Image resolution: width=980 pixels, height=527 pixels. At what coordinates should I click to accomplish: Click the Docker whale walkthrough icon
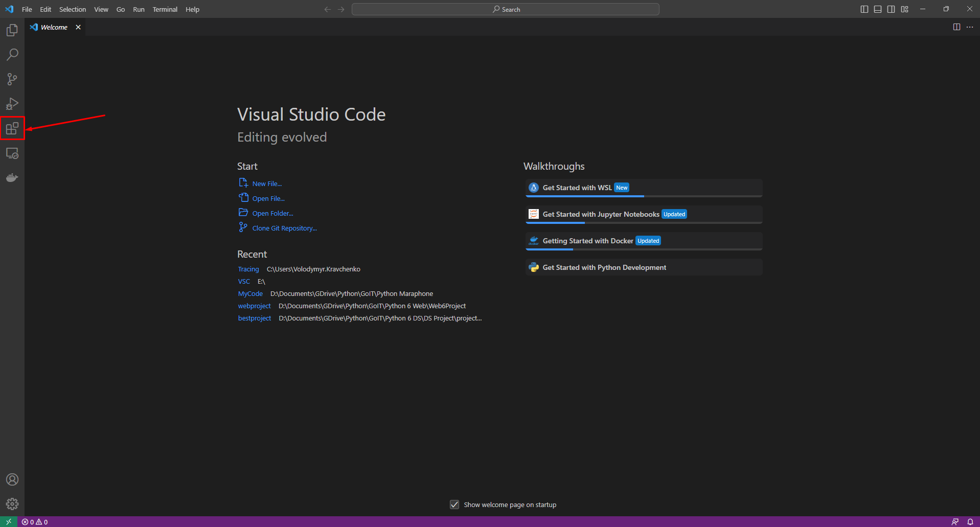(534, 241)
